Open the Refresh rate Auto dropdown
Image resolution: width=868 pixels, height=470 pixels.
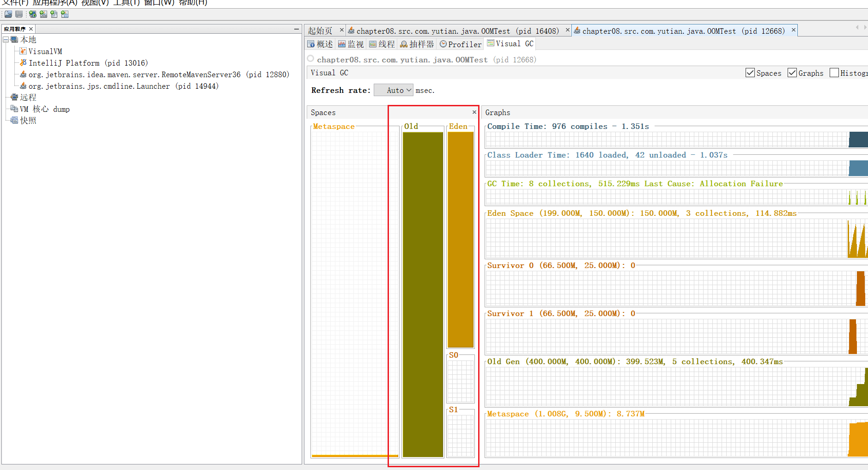tap(393, 90)
